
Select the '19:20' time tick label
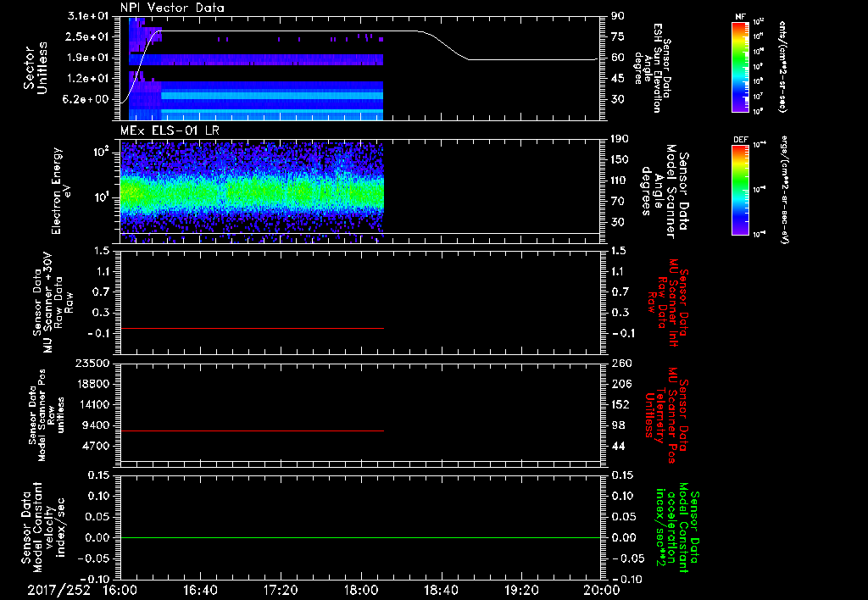521,590
